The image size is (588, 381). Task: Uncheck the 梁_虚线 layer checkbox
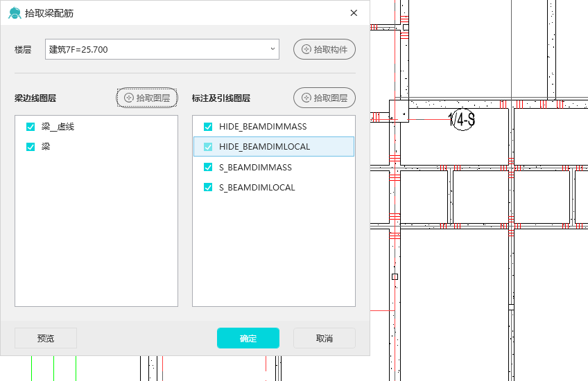pyautogui.click(x=31, y=127)
